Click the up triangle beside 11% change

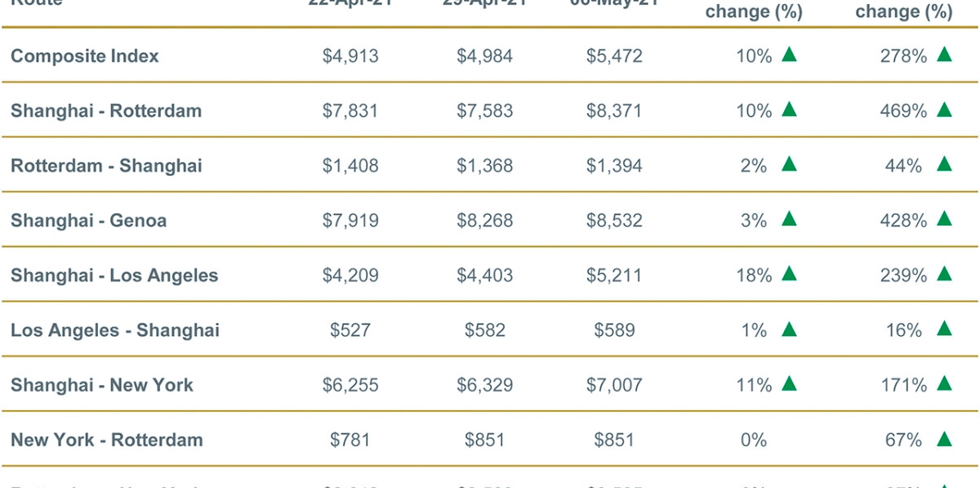click(x=788, y=383)
